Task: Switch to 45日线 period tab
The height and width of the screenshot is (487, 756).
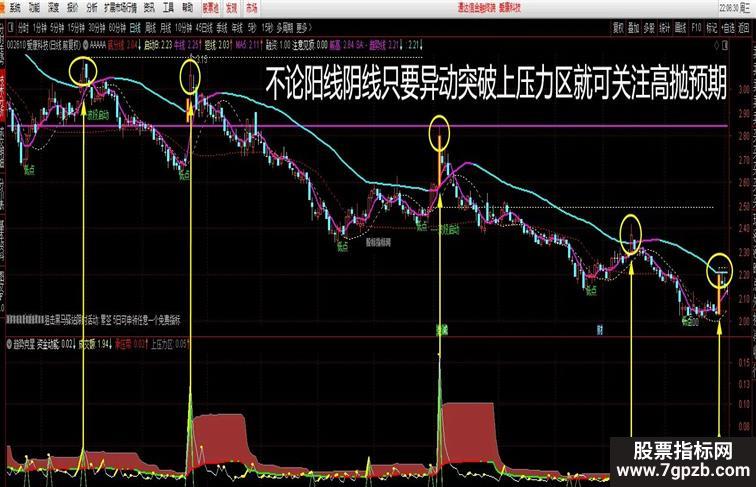Action: [204, 28]
